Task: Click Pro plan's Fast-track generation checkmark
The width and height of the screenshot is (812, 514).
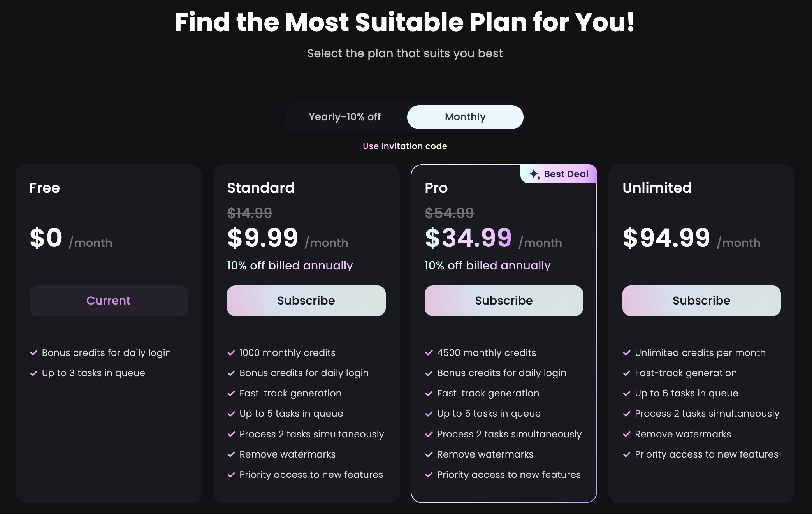Action: click(x=429, y=393)
